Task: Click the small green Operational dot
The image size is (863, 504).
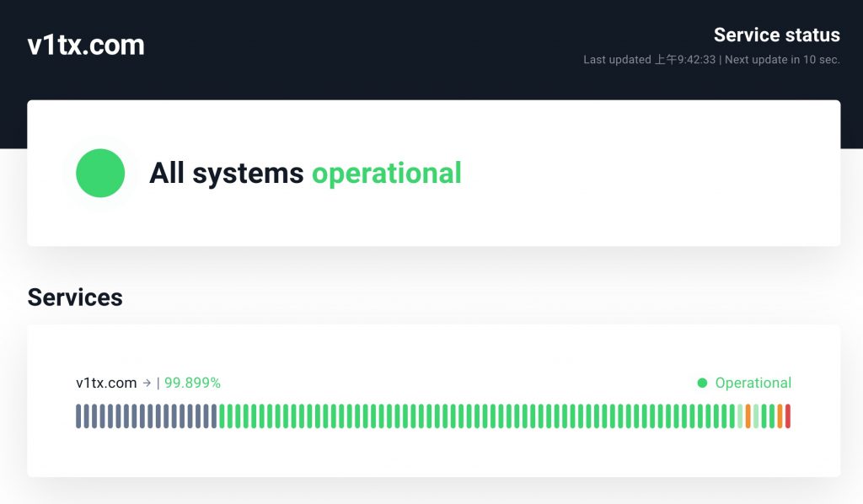Action: (x=702, y=383)
